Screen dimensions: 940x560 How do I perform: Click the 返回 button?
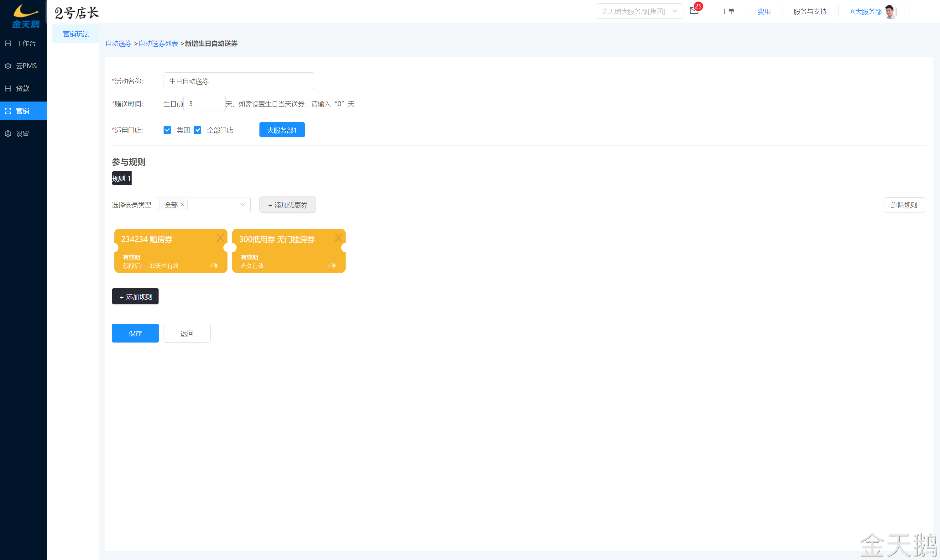pyautogui.click(x=187, y=333)
